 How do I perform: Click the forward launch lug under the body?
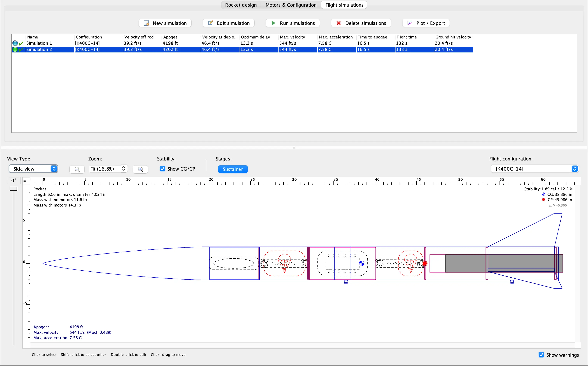346,282
